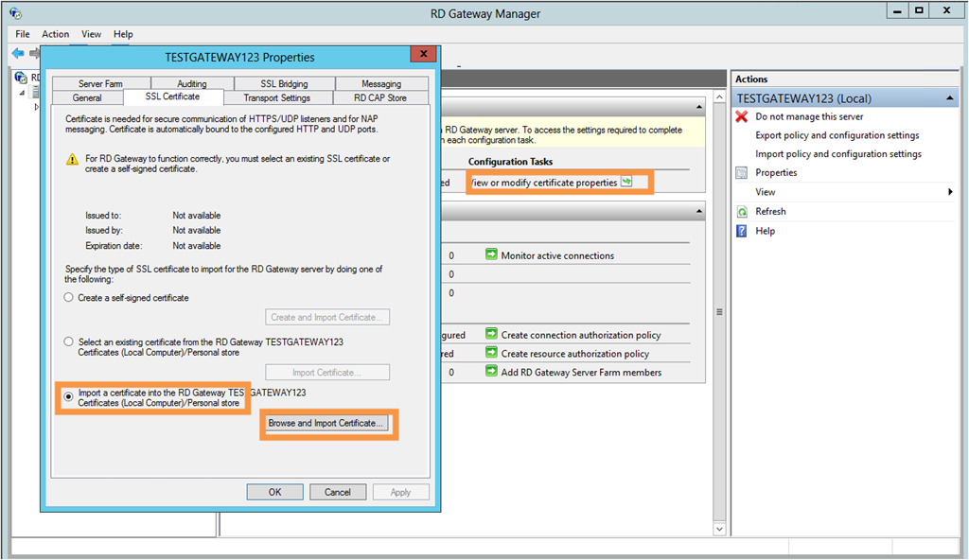Click the green arrow beside Monitor active connections
This screenshot has width=969, height=560.
click(491, 255)
